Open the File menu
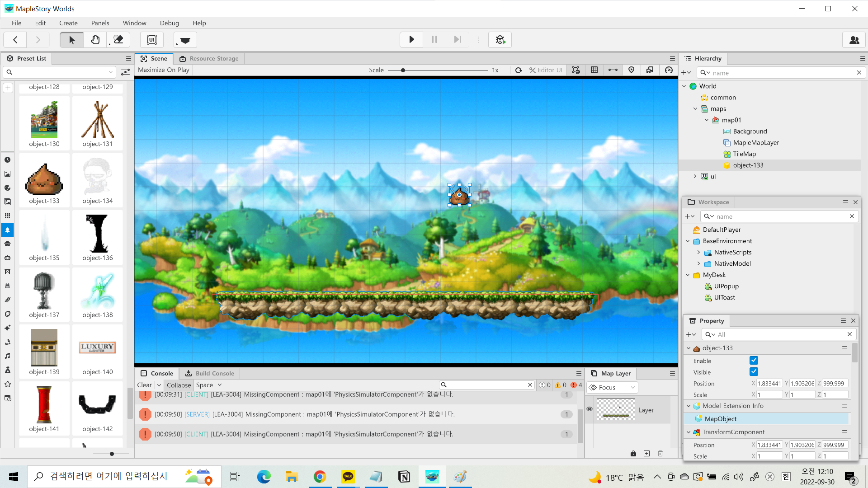Image resolution: width=868 pixels, height=488 pixels. pos(17,23)
